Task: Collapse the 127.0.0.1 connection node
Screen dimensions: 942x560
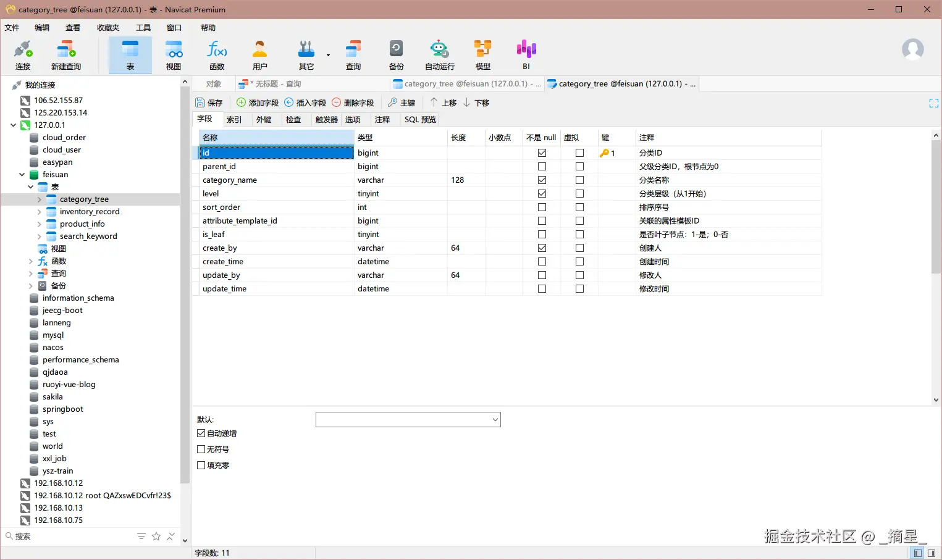Action: (x=13, y=125)
